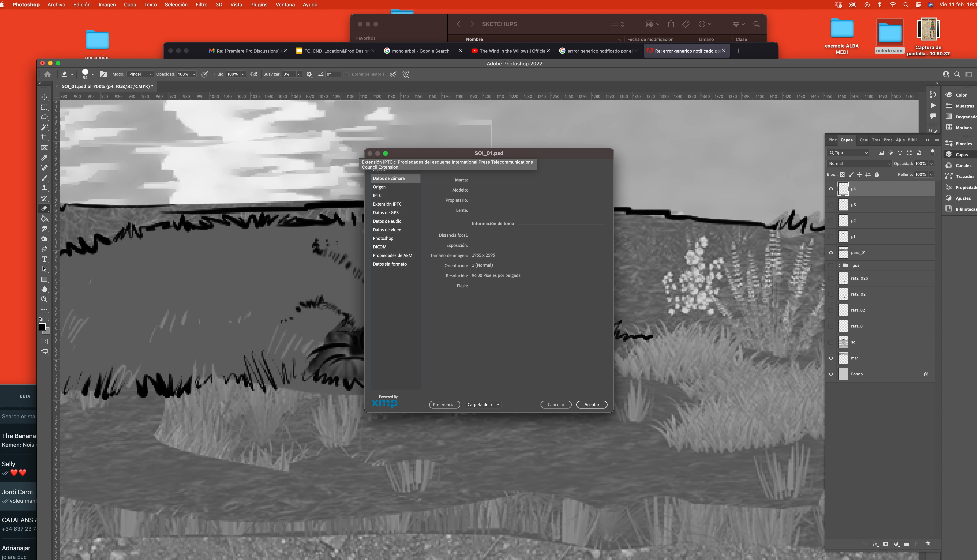Select the Brush tool in the toolbar
Viewport: 977px width, 560px height.
(44, 178)
